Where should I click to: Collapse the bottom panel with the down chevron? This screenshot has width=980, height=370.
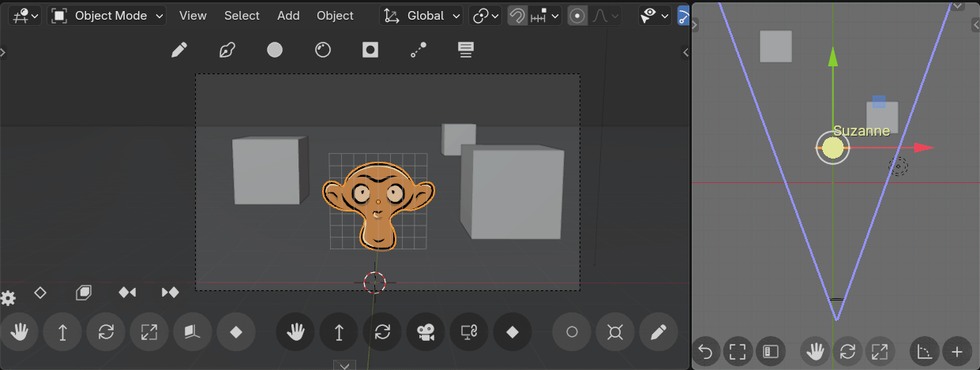(x=344, y=364)
